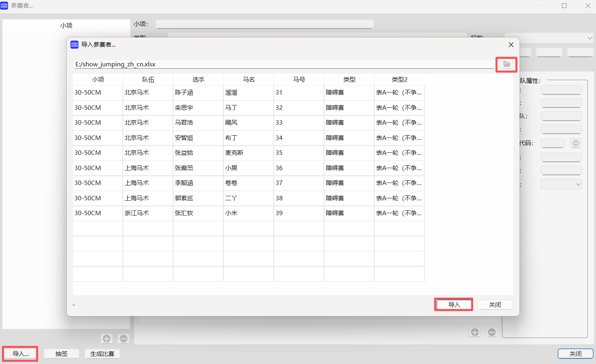596x364 pixels.
Task: Click the minus icon below the left panel
Action: [x=123, y=338]
